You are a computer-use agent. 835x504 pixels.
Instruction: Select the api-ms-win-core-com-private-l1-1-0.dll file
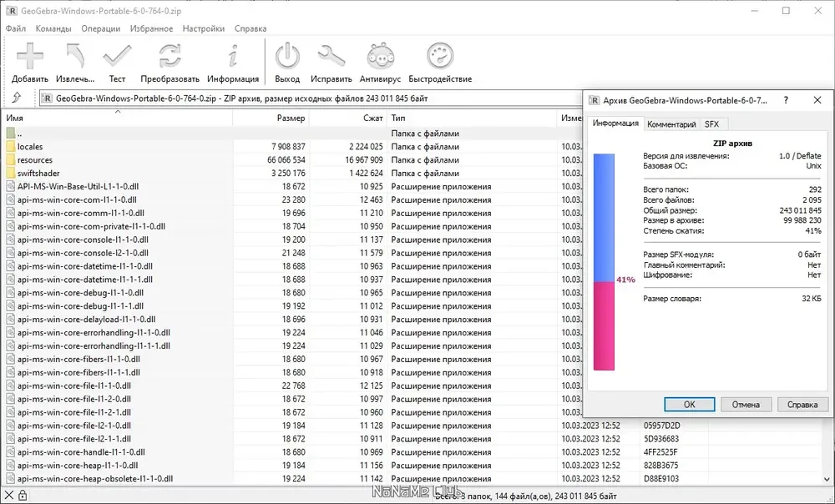click(x=91, y=226)
